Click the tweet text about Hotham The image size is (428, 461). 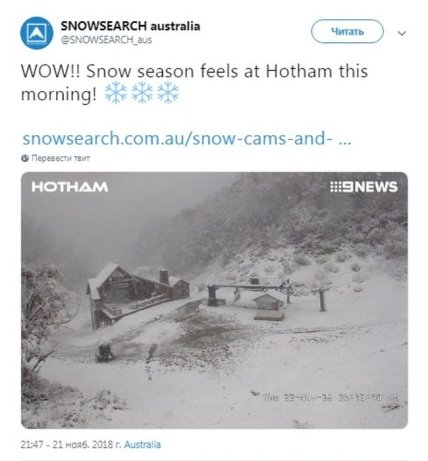[194, 83]
